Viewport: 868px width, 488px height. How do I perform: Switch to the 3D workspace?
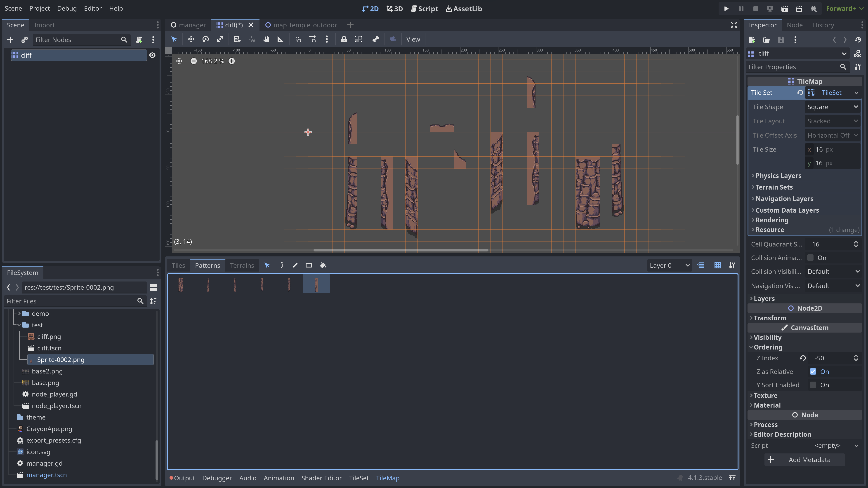[394, 9]
